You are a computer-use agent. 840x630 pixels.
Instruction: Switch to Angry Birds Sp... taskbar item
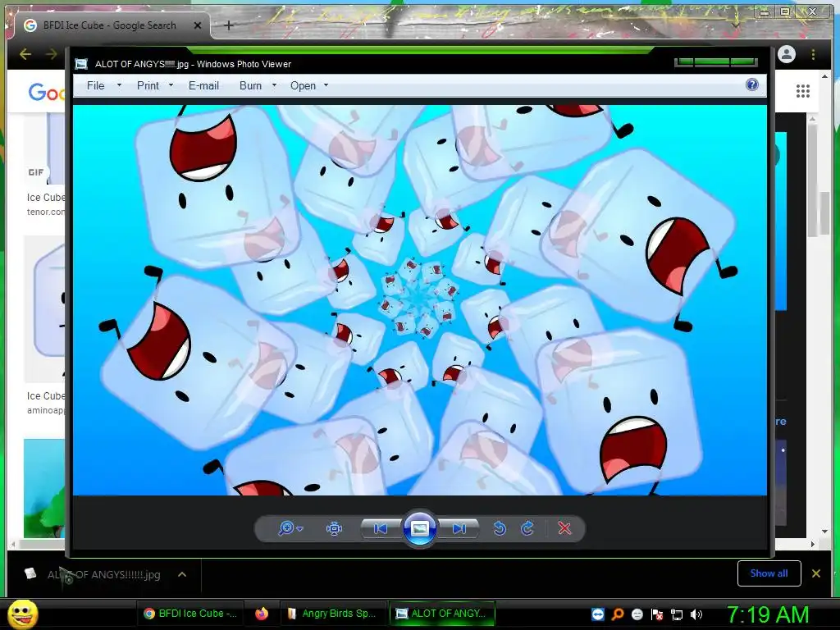pos(332,614)
